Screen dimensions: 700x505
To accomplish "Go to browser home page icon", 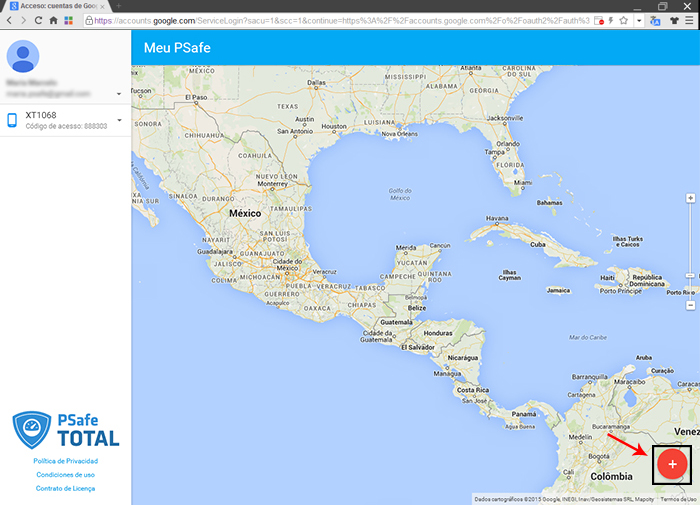I will [x=53, y=20].
